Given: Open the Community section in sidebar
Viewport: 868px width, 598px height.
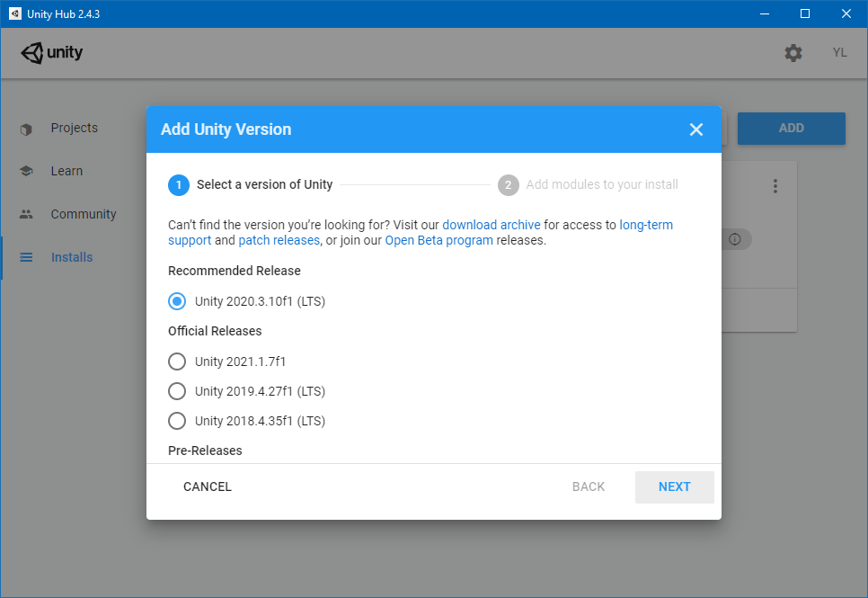Looking at the screenshot, I should click(x=83, y=214).
